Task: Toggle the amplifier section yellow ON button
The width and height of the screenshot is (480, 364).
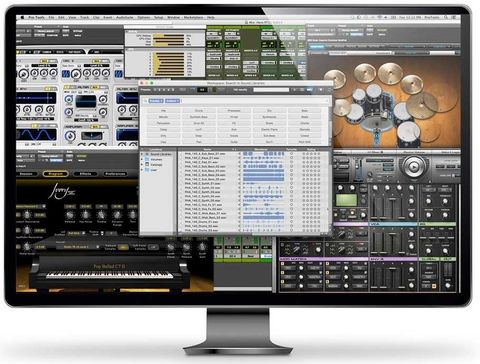Action: [95, 127]
